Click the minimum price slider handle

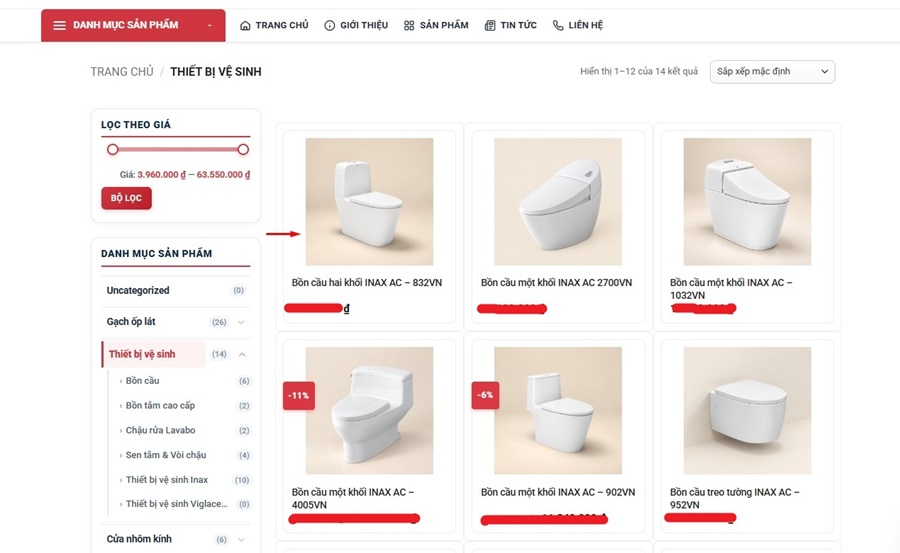click(x=112, y=149)
